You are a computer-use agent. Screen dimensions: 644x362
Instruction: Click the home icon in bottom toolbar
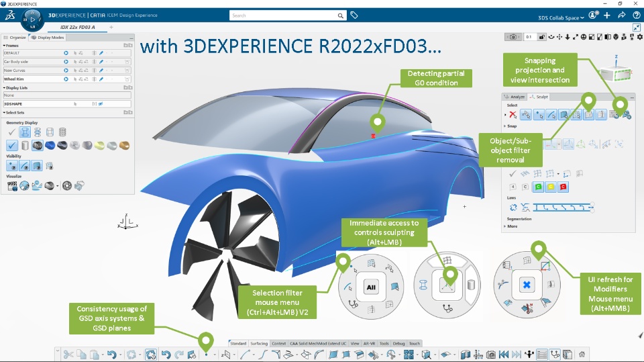(582, 354)
